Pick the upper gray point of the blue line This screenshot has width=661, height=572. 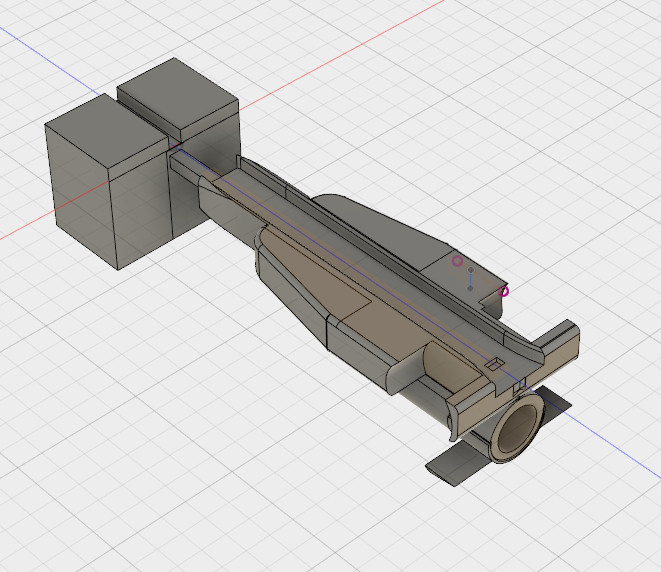471,270
